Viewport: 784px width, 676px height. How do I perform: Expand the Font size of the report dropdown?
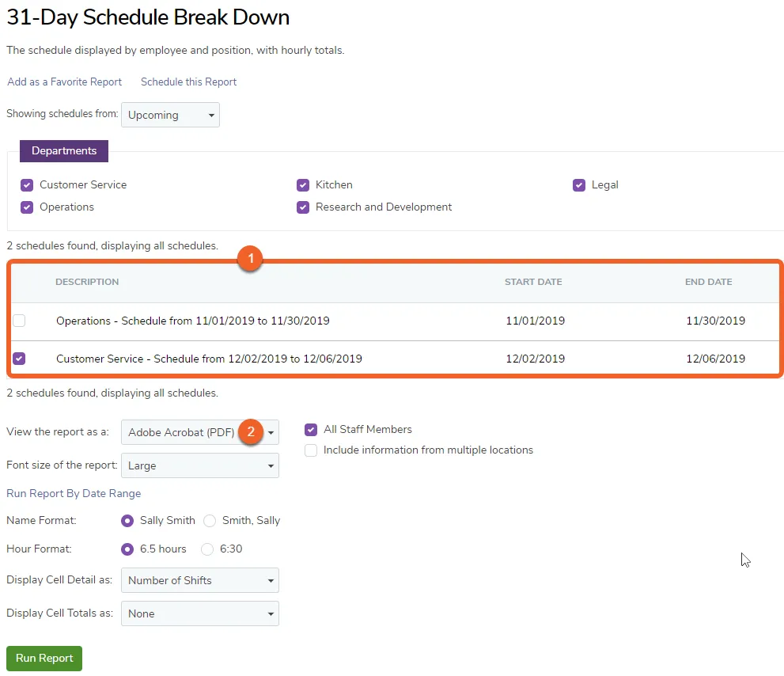coord(200,465)
